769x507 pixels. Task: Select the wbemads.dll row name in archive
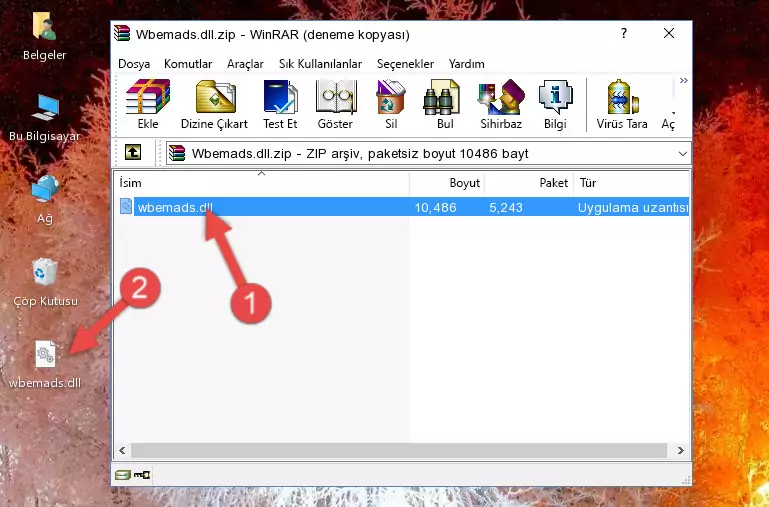(175, 207)
